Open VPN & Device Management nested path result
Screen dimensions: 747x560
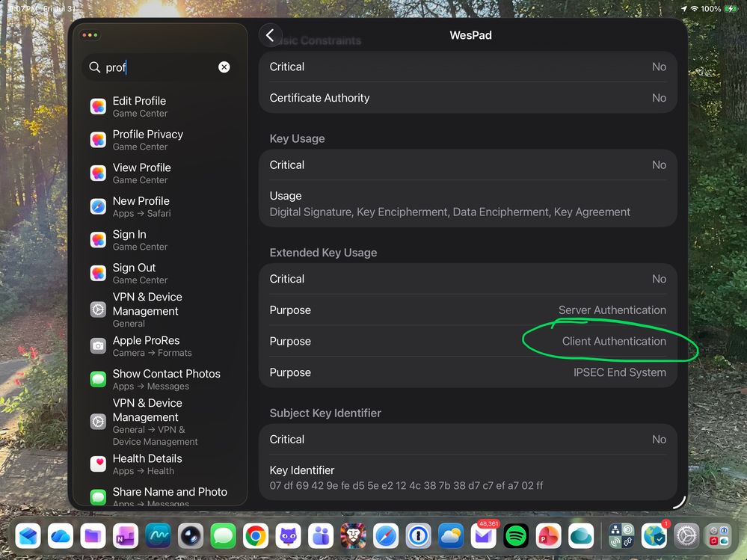pyautogui.click(x=160, y=422)
